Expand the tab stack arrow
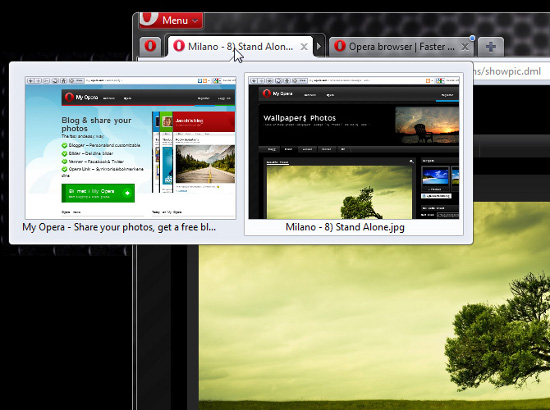 pos(319,46)
